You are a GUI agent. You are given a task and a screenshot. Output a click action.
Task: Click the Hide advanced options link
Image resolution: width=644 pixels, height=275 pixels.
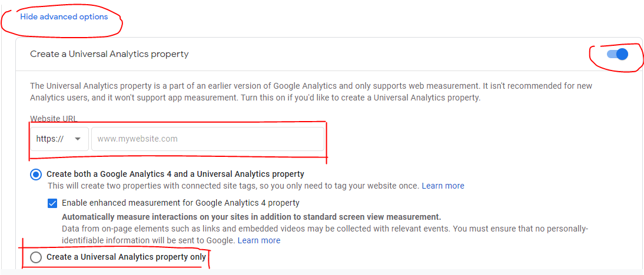click(x=64, y=17)
